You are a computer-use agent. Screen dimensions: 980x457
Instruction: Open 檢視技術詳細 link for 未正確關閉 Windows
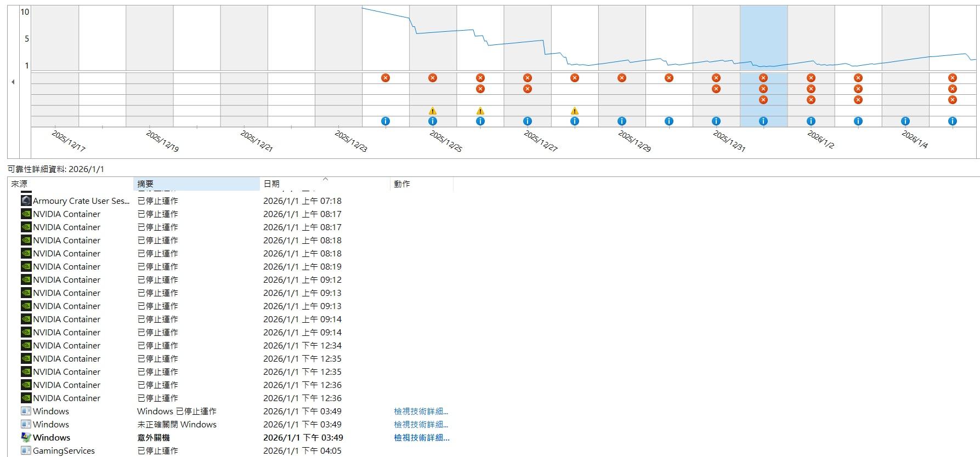[x=421, y=424]
